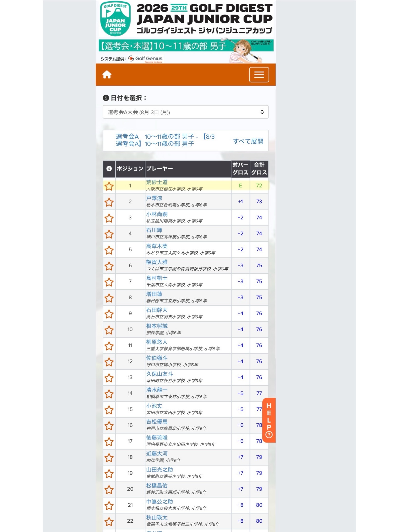Click the 合計グロス column header
This screenshot has width=399, height=532.
point(259,169)
